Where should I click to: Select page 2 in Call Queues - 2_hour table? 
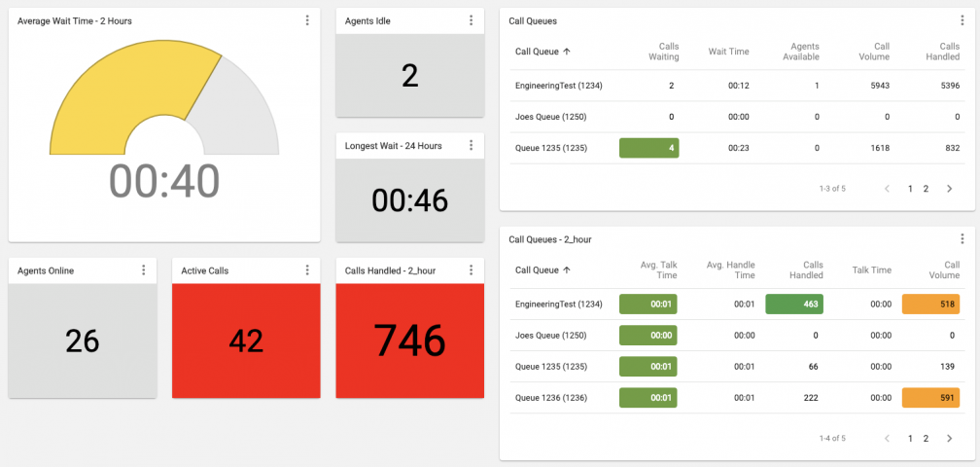(x=926, y=439)
